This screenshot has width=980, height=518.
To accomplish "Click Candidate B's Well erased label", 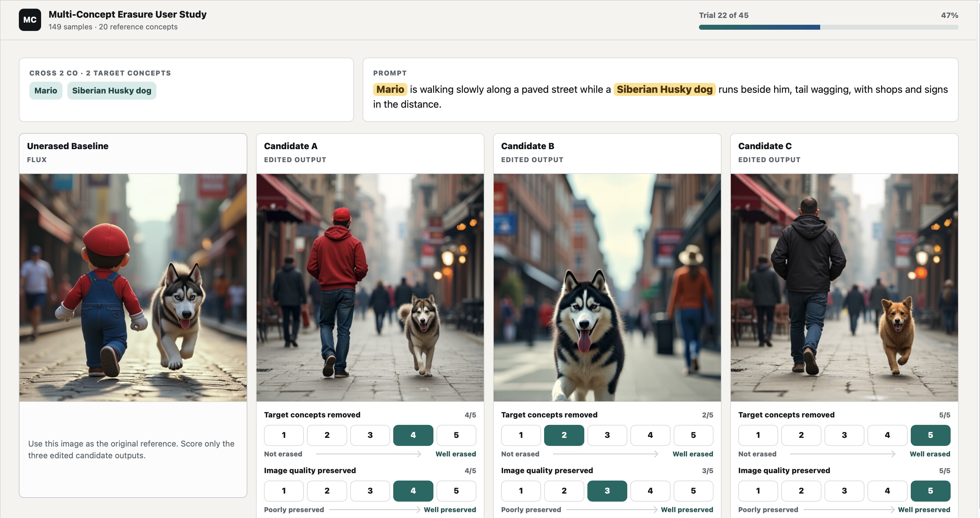I will [693, 454].
